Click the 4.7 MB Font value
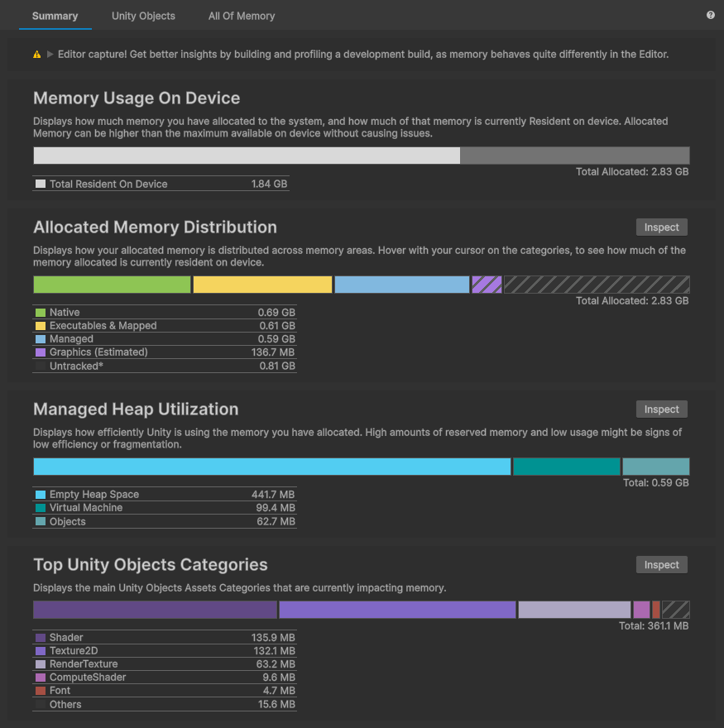This screenshot has height=728, width=724. 279,691
